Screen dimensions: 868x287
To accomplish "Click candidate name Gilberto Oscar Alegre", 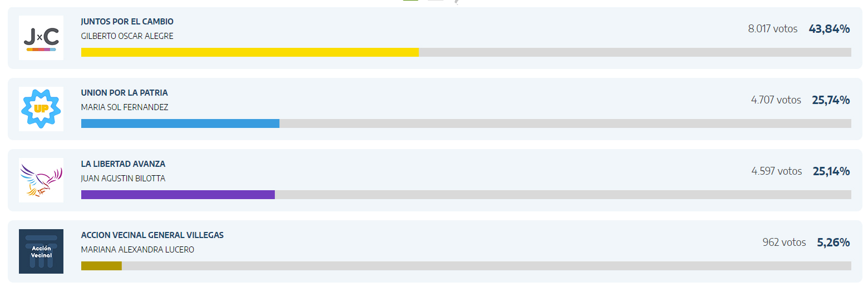I will point(127,36).
